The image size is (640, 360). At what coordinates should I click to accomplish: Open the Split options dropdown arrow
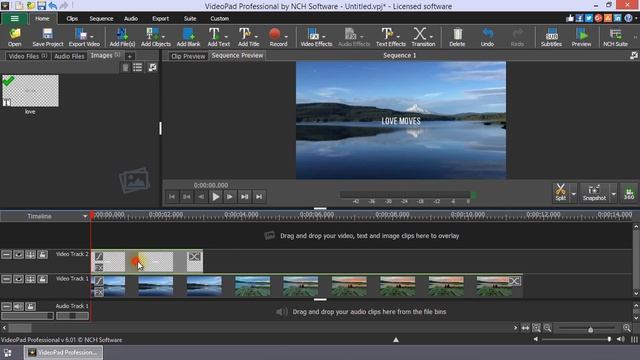tap(573, 193)
